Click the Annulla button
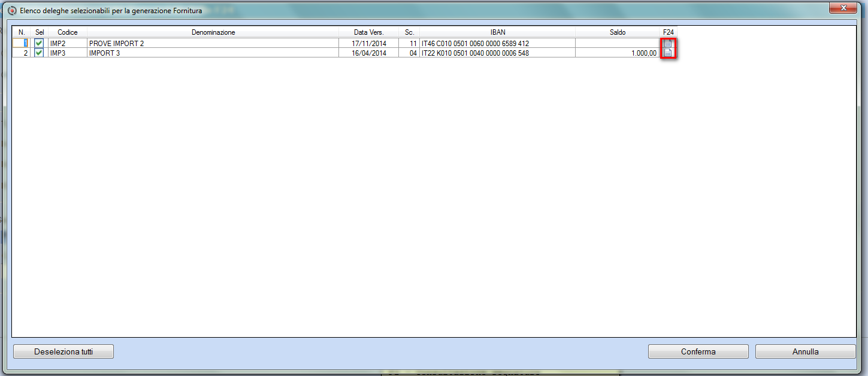 pos(806,351)
